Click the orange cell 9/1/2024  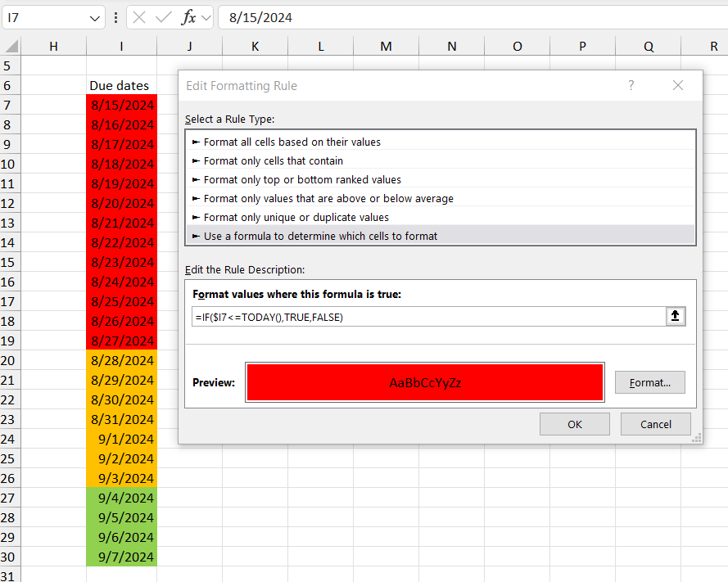pyautogui.click(x=122, y=439)
